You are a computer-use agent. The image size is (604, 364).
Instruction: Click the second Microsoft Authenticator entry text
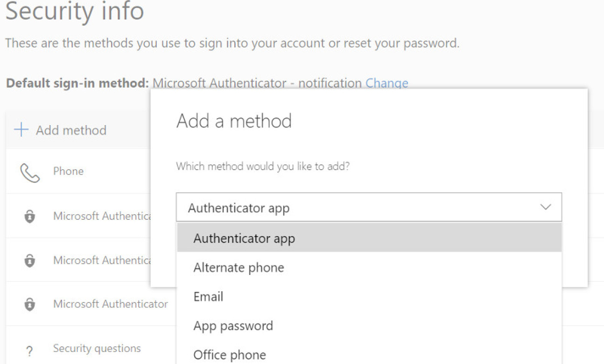point(102,260)
